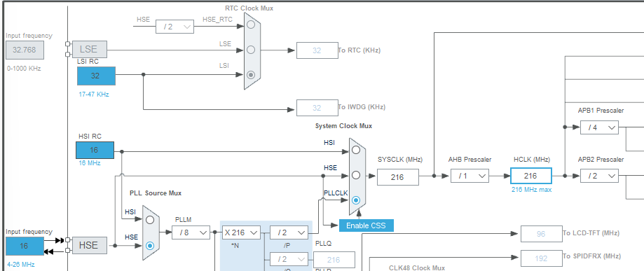
Task: Click the PLLQ 216 output field
Action: click(334, 260)
